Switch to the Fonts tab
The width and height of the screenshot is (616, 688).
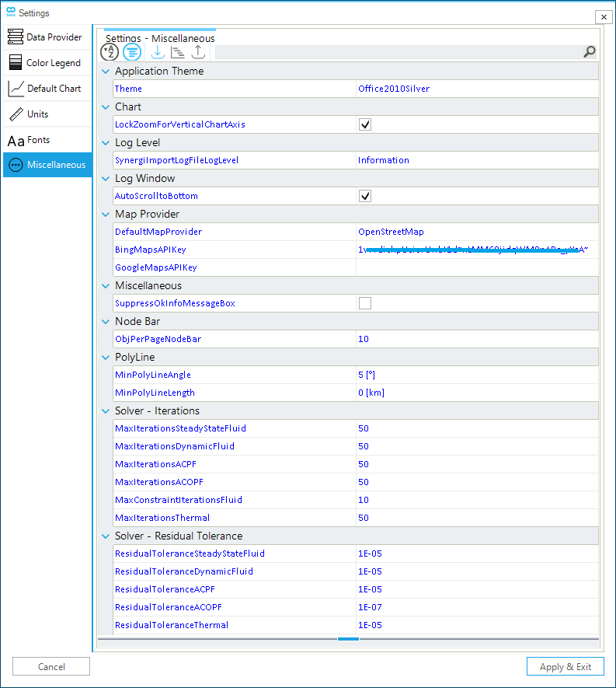click(47, 140)
